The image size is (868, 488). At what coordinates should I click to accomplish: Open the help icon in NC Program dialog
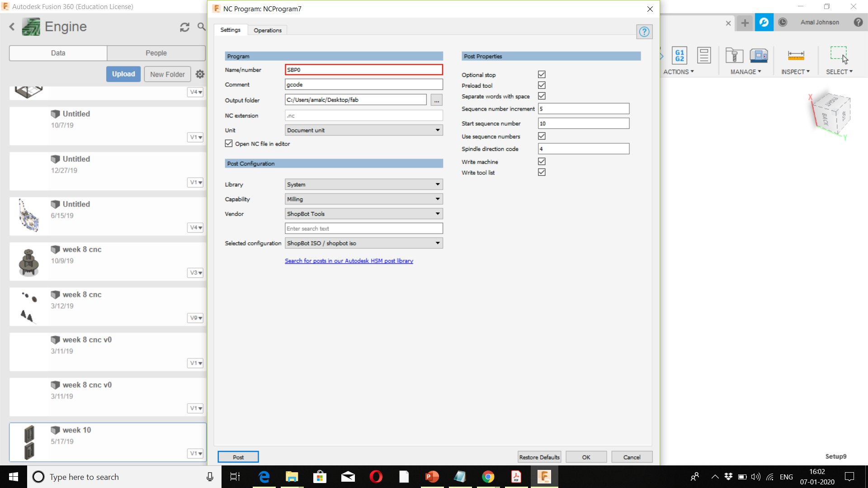click(x=644, y=32)
